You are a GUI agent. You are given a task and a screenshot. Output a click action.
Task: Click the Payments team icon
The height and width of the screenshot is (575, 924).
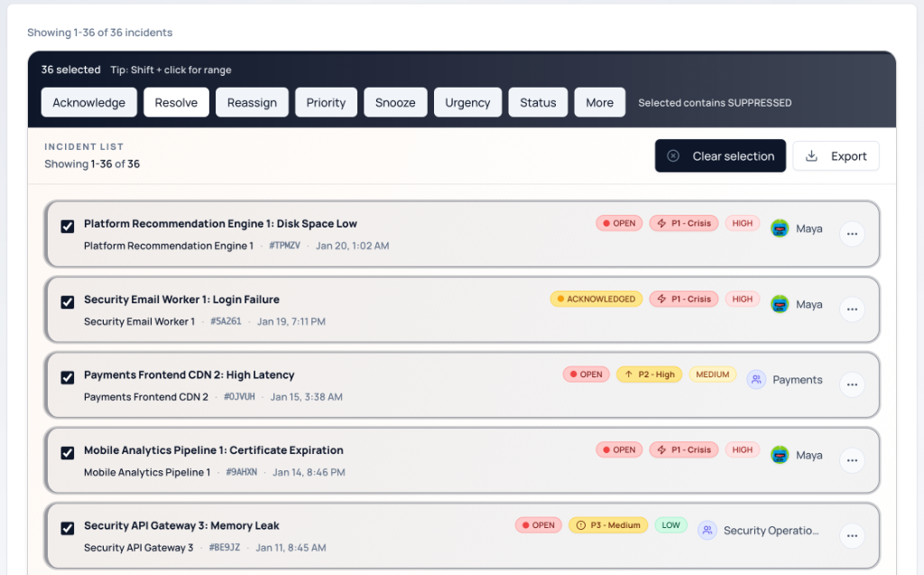(756, 380)
